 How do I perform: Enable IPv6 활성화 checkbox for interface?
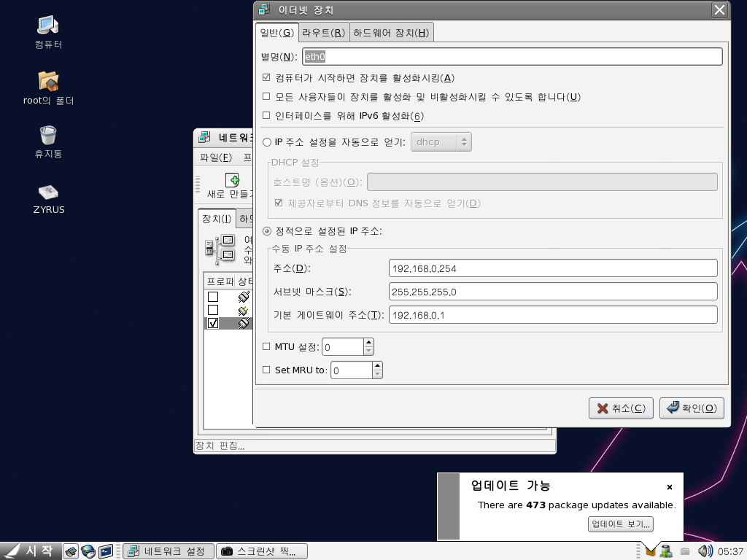(266, 116)
